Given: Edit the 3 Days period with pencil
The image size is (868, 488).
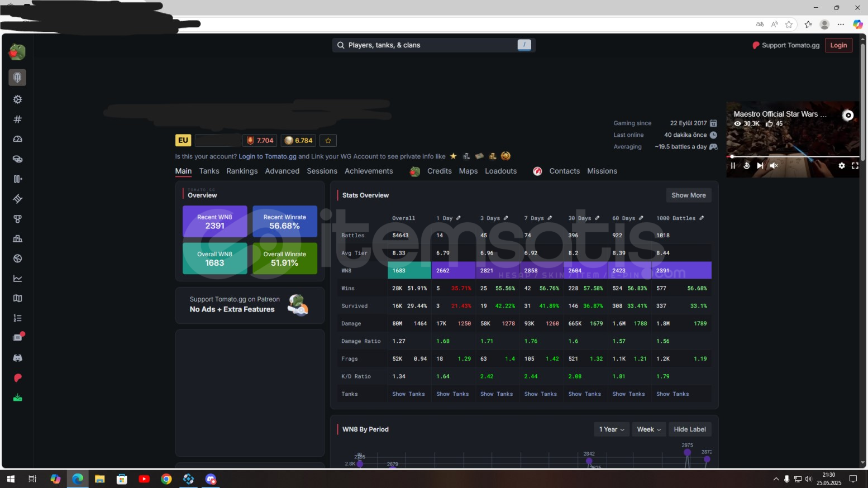Looking at the screenshot, I should point(506,218).
